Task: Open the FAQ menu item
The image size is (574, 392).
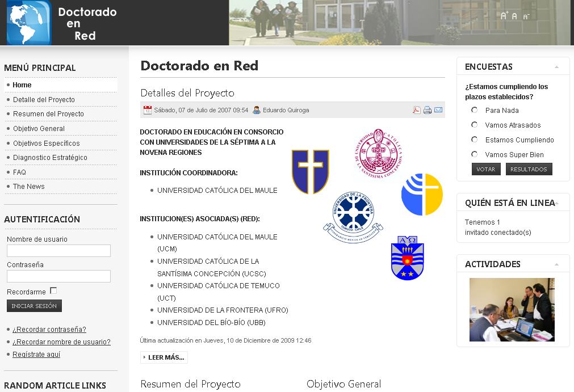Action: pyautogui.click(x=61, y=172)
